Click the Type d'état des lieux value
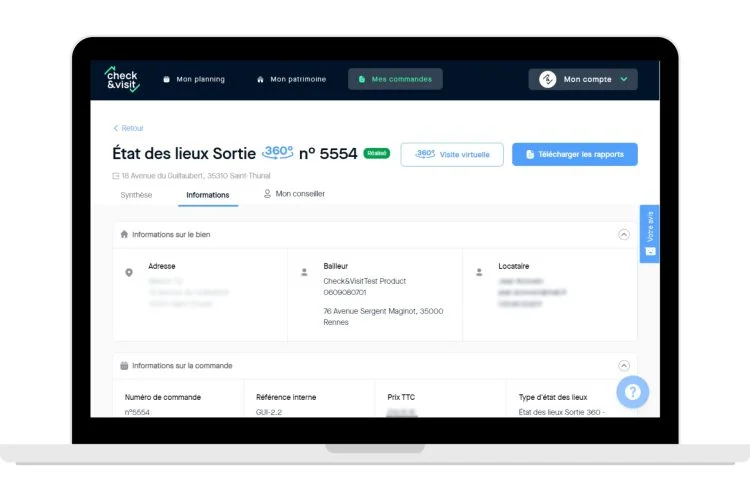750x500 pixels. coord(562,412)
